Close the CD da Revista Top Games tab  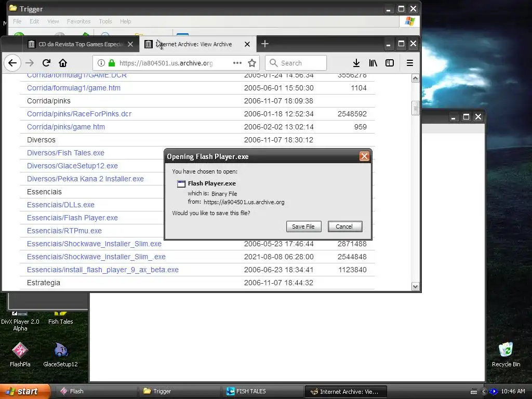[x=130, y=44]
